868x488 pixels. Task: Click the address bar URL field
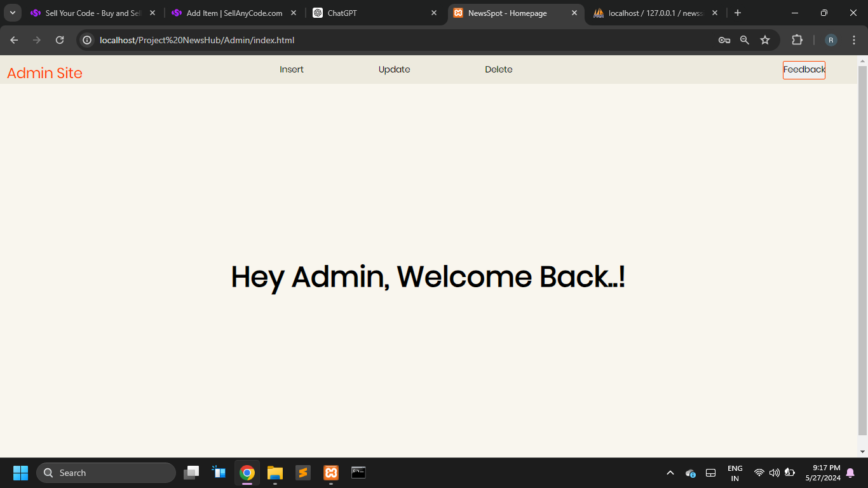pyautogui.click(x=381, y=40)
